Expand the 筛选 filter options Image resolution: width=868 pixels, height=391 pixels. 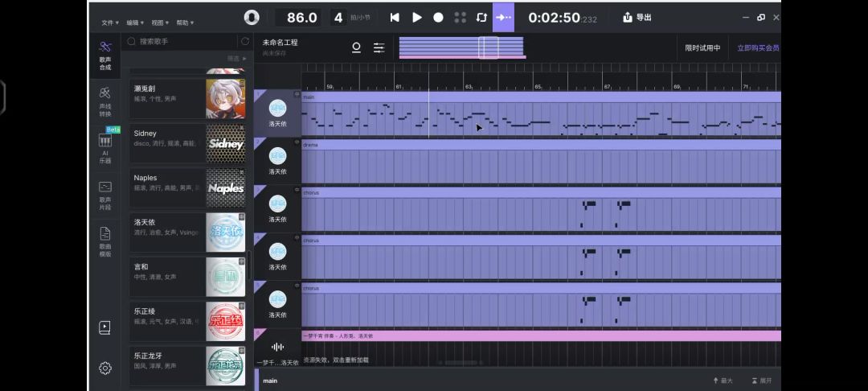pyautogui.click(x=235, y=59)
